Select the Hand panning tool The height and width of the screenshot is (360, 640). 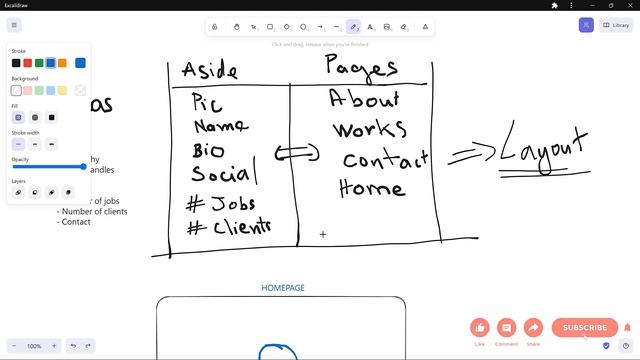click(x=237, y=27)
